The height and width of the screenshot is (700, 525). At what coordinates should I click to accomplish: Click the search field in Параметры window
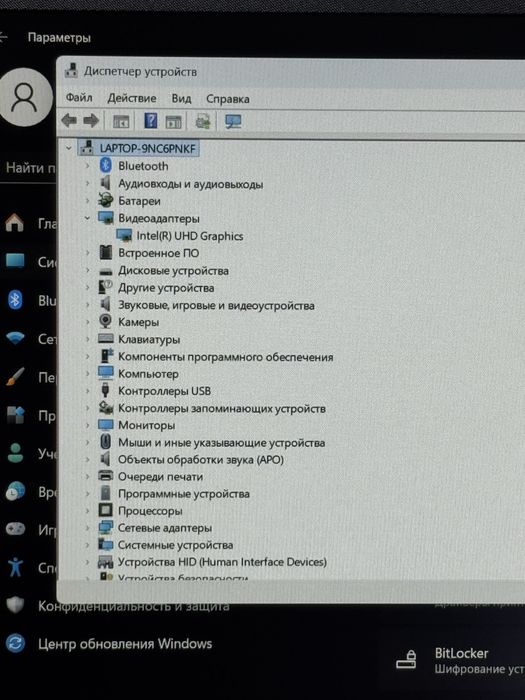[x=29, y=168]
